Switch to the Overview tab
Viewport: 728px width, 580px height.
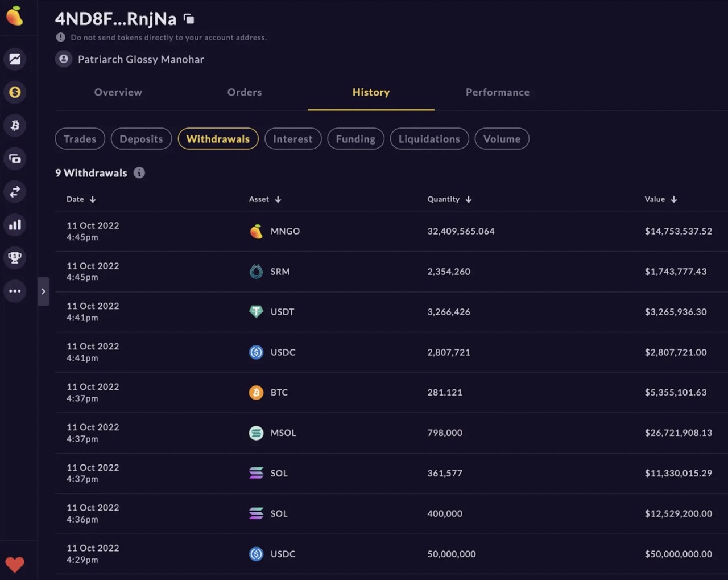[x=118, y=92]
